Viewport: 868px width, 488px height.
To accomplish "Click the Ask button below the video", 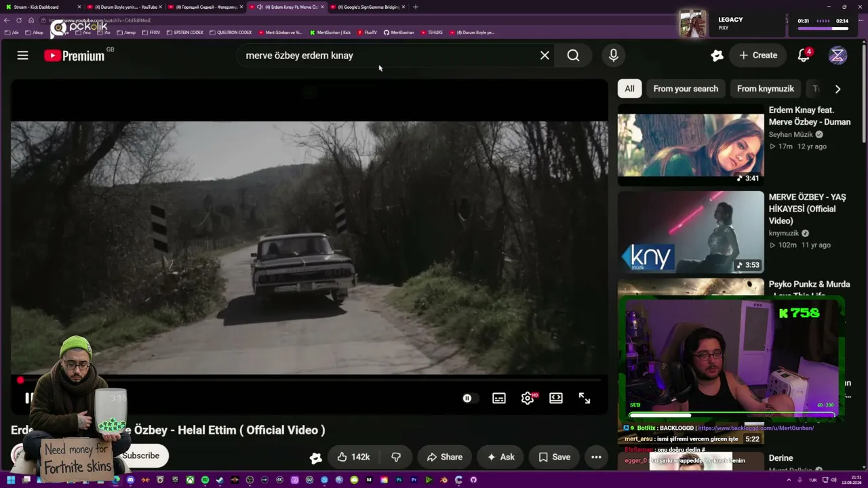I will 500,457.
